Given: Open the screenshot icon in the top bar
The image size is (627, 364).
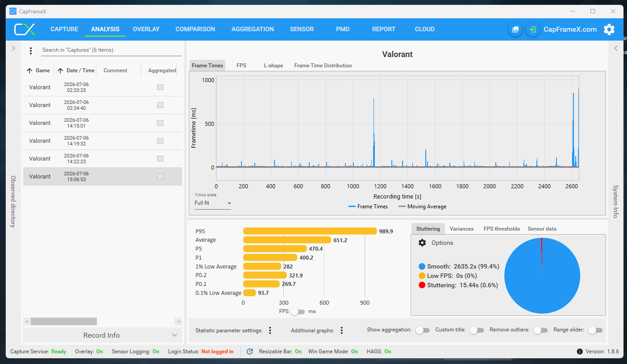Looking at the screenshot, I should pyautogui.click(x=515, y=29).
